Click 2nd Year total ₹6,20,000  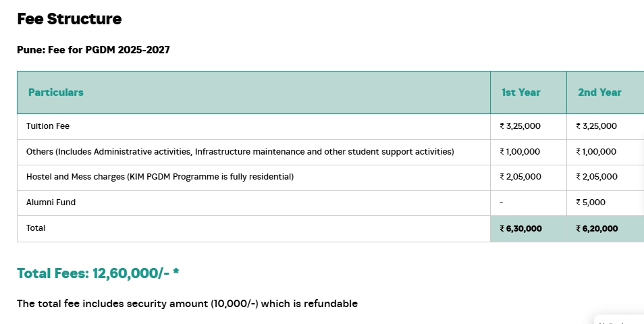[597, 229]
